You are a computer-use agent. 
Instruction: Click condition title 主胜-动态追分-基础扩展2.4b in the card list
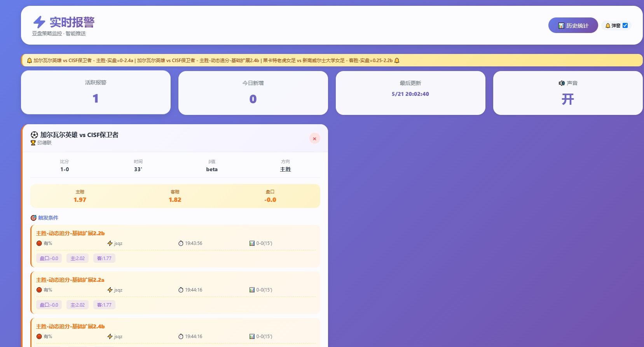[x=70, y=326]
